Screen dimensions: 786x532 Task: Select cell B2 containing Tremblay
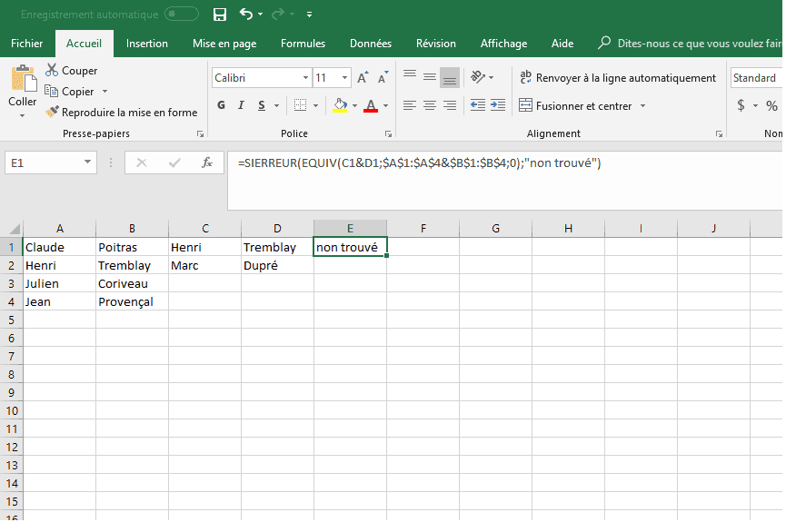point(132,265)
